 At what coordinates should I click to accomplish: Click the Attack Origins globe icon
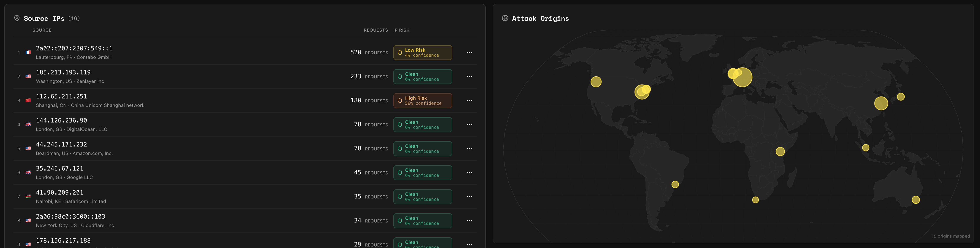(505, 18)
